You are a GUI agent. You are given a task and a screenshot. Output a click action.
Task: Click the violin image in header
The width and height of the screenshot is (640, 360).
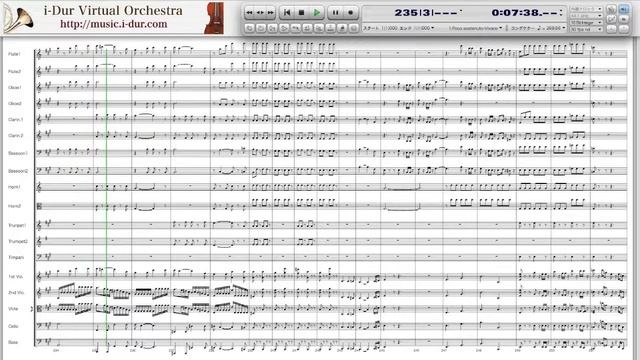[x=214, y=18]
